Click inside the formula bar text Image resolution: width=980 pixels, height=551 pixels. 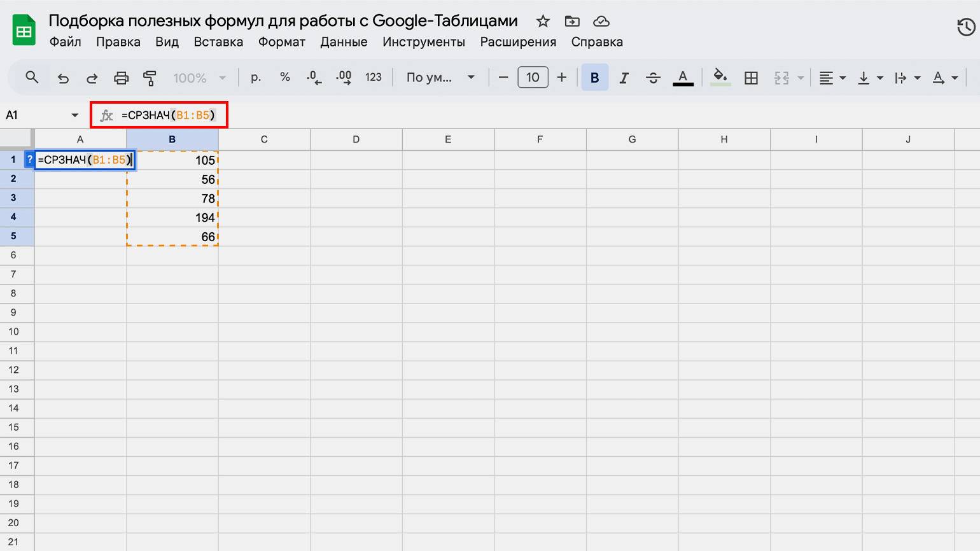coord(169,115)
